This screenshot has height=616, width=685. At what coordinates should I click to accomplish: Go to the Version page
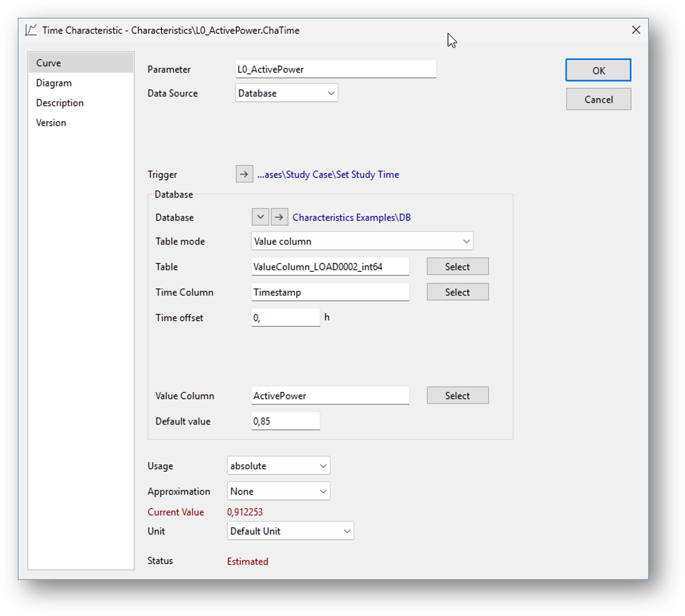pyautogui.click(x=51, y=123)
